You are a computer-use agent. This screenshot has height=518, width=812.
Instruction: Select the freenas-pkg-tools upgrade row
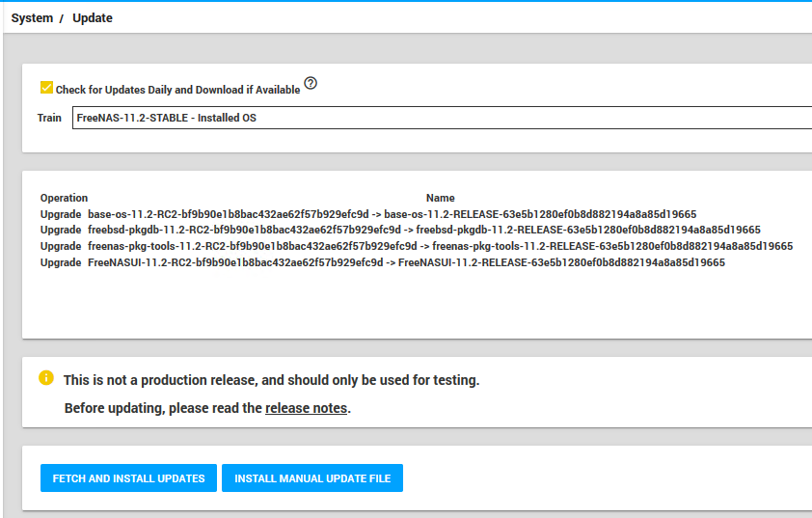(x=440, y=246)
